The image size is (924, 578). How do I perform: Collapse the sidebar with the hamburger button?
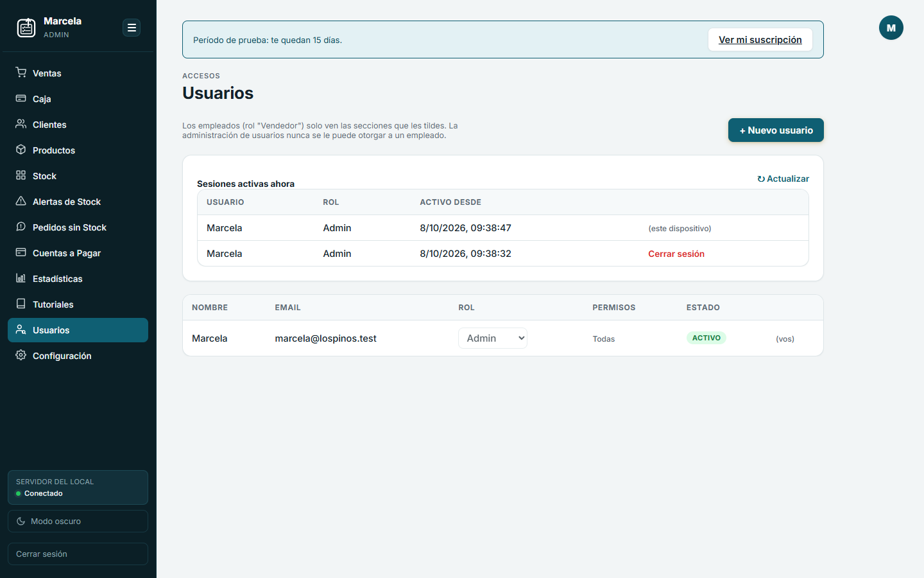[x=132, y=28]
